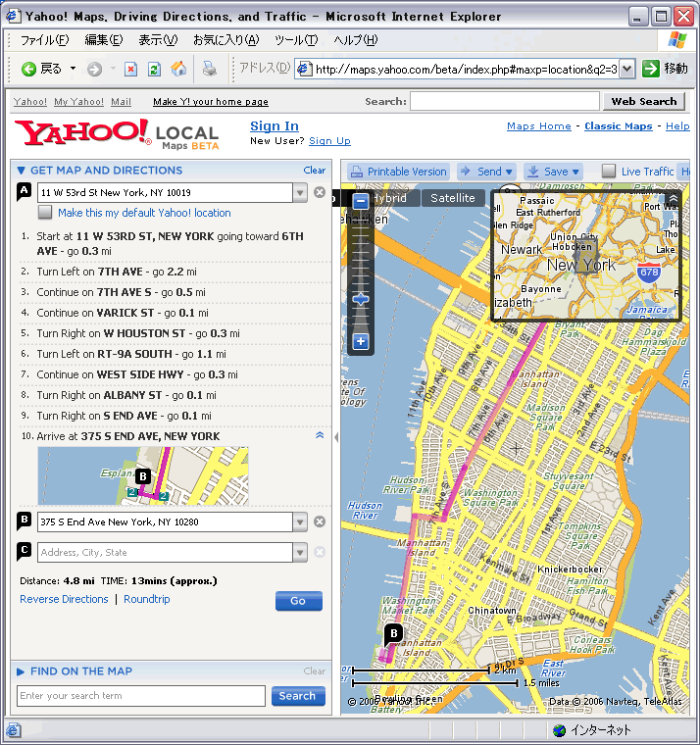The image size is (700, 745).
Task: Click the Windows flag logo in the menu bar
Action: tap(677, 40)
